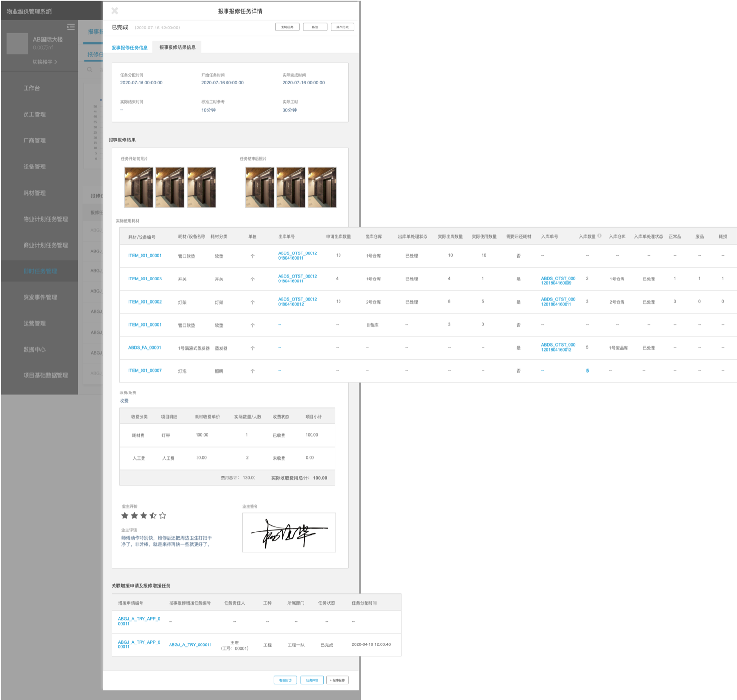The width and height of the screenshot is (737, 700).
Task: Open equipment link ABDS_FA_00001
Action: [x=144, y=348]
